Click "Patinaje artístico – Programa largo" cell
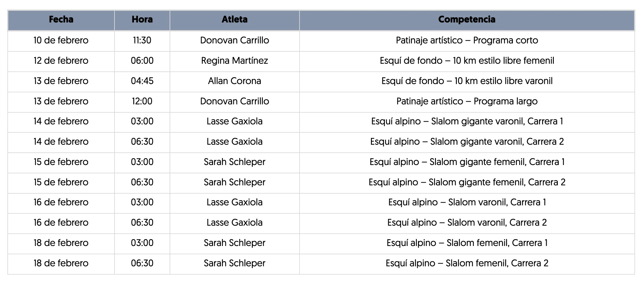The height and width of the screenshot is (282, 644). click(467, 101)
